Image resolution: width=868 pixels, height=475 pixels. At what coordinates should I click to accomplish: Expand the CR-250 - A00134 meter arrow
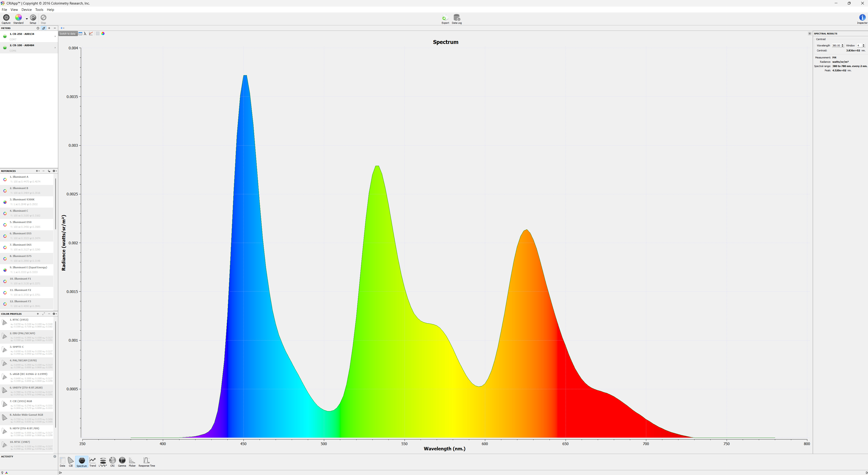[x=55, y=36]
